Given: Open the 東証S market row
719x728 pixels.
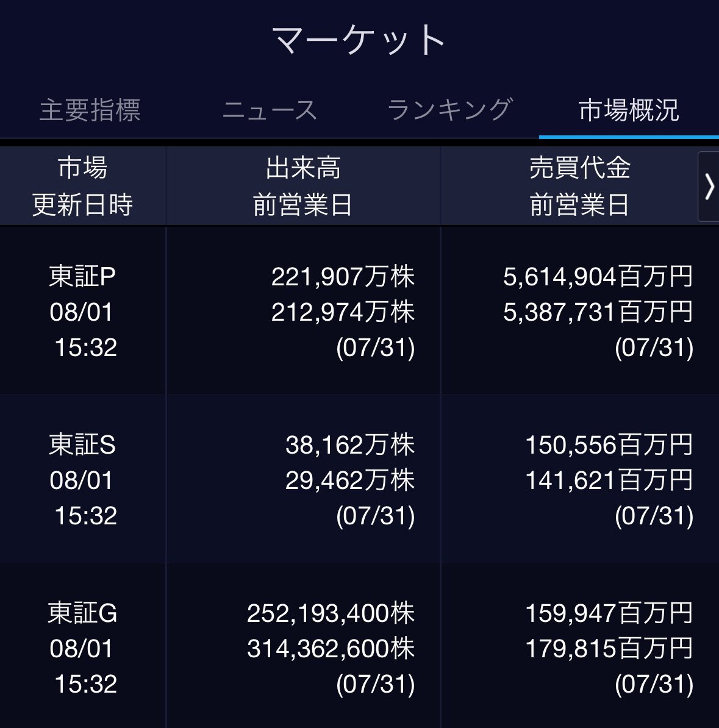Looking at the screenshot, I should pos(360,479).
